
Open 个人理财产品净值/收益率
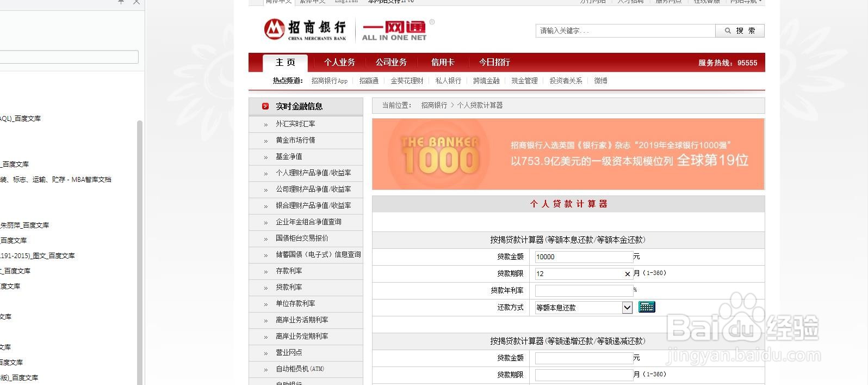(313, 173)
